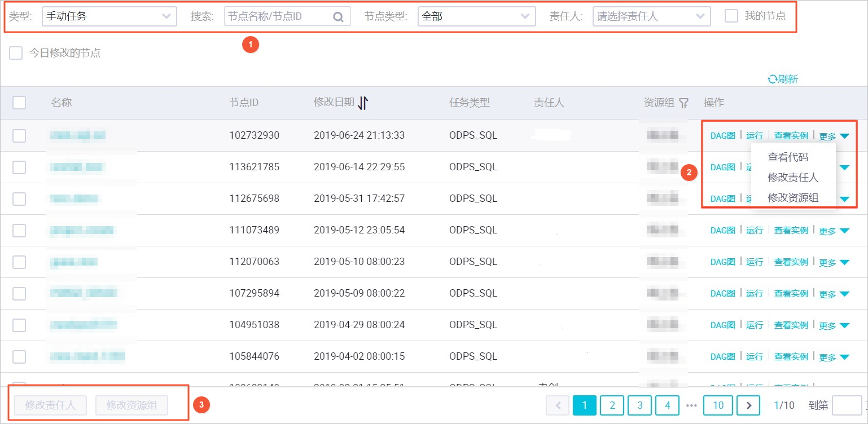868x424 pixels.
Task: Click the date 2019-05-12 23:05:54
Action: 359,230
